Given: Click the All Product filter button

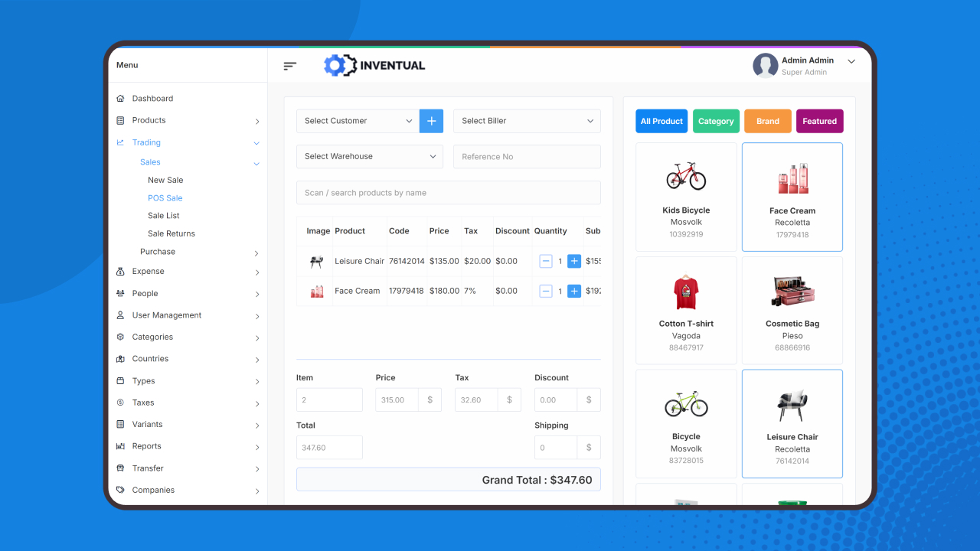Looking at the screenshot, I should pyautogui.click(x=661, y=121).
